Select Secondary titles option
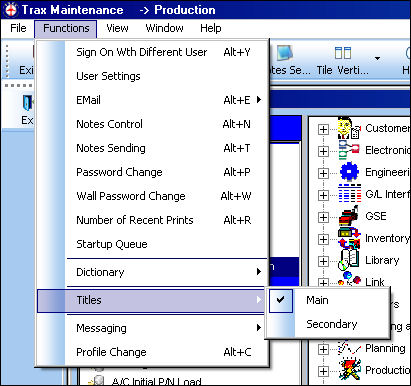Viewport: 411px width, 386px height. pyautogui.click(x=327, y=324)
